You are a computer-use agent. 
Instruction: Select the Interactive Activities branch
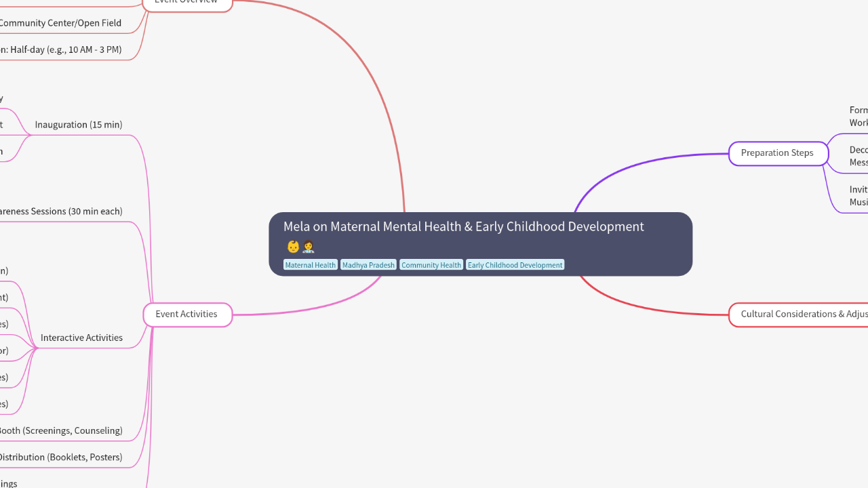pos(81,338)
